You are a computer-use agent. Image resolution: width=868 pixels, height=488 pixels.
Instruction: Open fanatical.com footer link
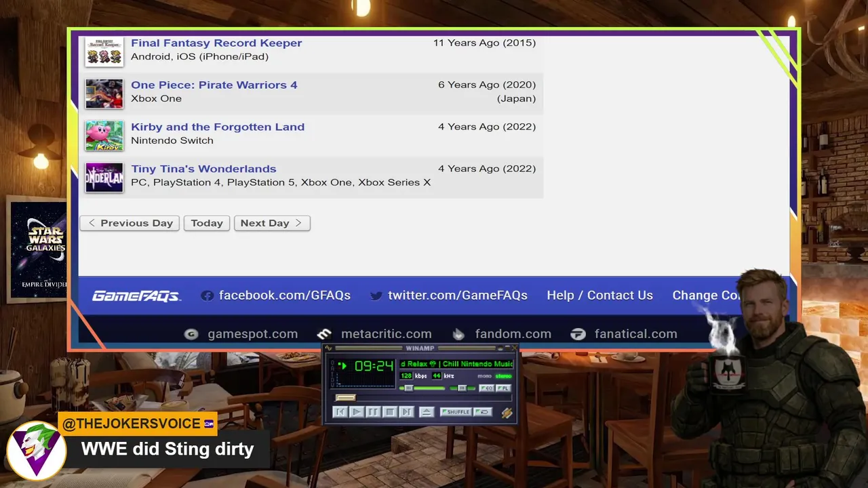pos(636,333)
